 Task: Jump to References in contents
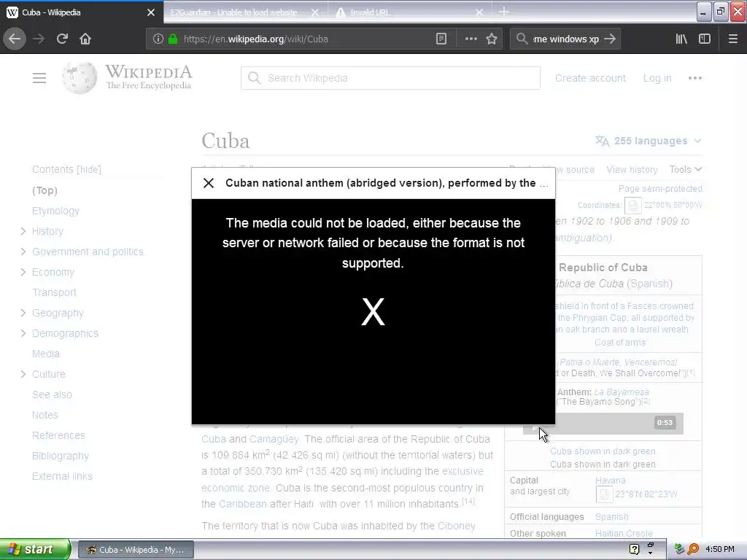coord(58,436)
